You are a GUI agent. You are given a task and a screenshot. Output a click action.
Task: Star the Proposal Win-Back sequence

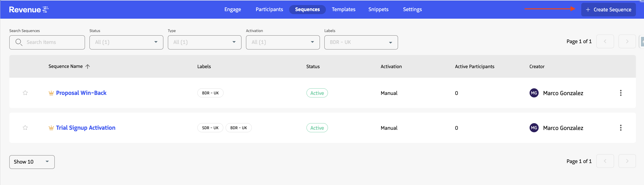[x=25, y=93]
